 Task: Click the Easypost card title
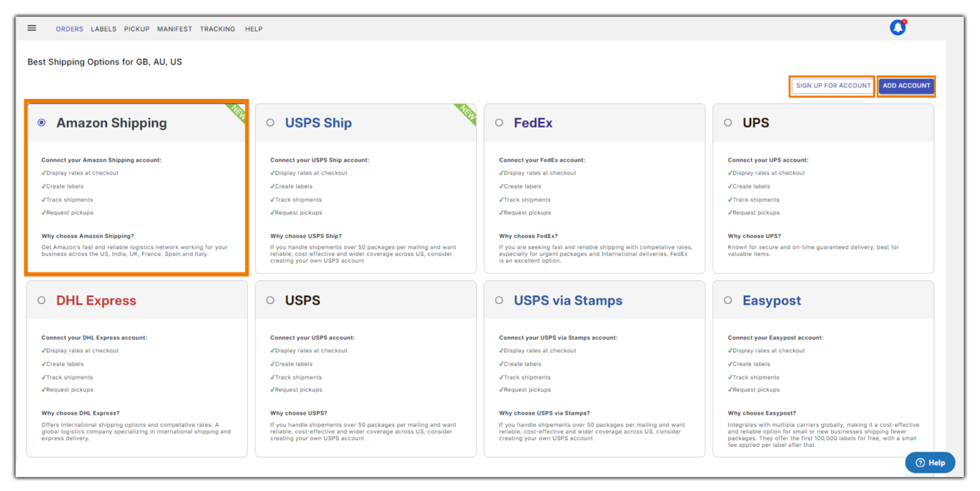(x=771, y=300)
